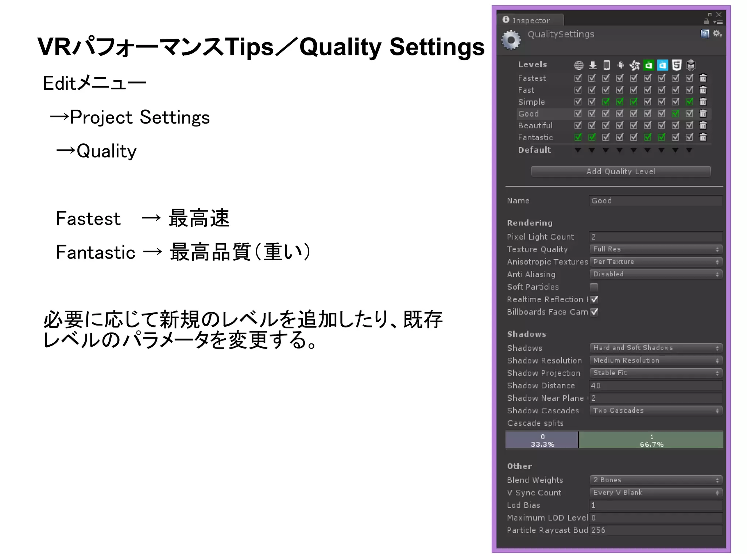Click the Maximum LOD Level field

pyautogui.click(x=656, y=518)
